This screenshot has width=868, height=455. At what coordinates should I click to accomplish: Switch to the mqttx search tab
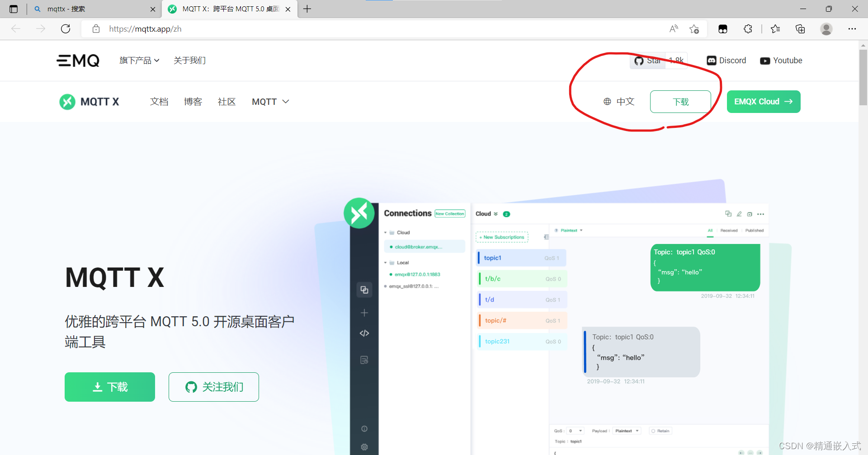coord(94,9)
